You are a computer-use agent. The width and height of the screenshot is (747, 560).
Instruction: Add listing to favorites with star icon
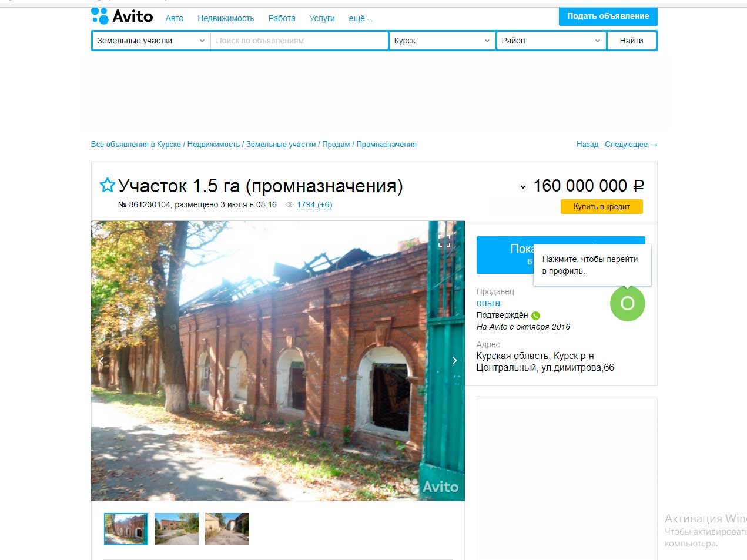point(107,185)
